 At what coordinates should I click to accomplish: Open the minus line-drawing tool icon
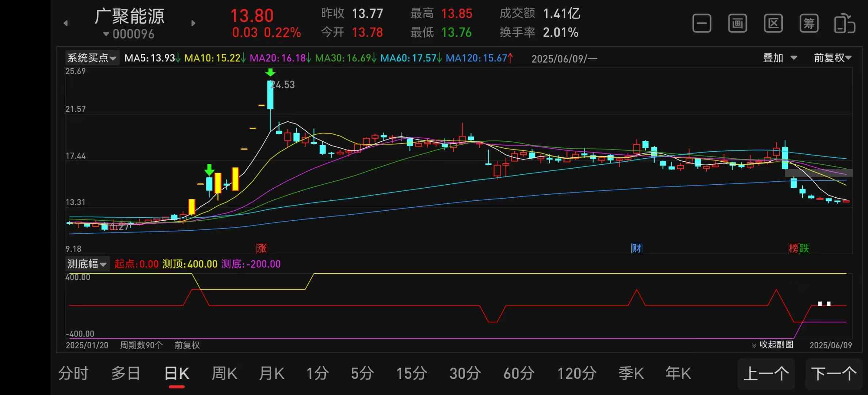tap(702, 24)
